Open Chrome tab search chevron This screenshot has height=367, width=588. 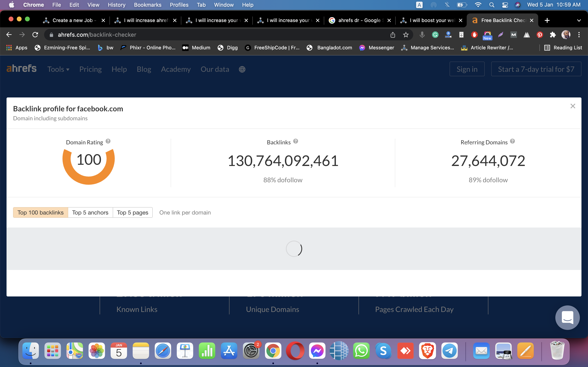click(x=579, y=20)
